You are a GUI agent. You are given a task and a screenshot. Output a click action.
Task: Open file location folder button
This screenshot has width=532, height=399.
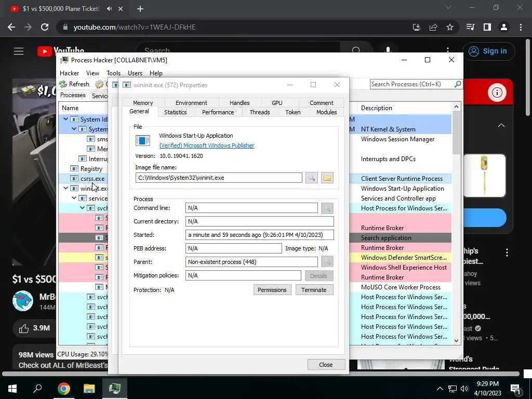327,178
